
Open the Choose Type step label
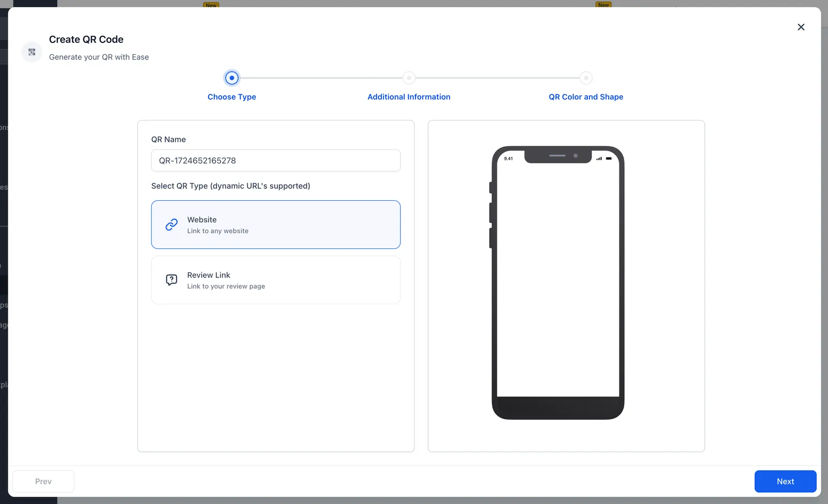pos(232,97)
